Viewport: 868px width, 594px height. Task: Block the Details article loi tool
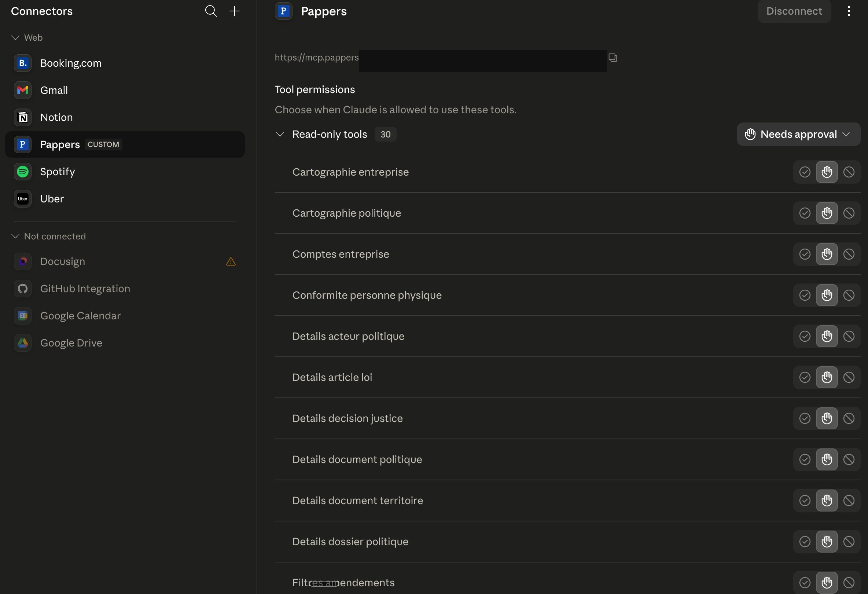pos(849,377)
